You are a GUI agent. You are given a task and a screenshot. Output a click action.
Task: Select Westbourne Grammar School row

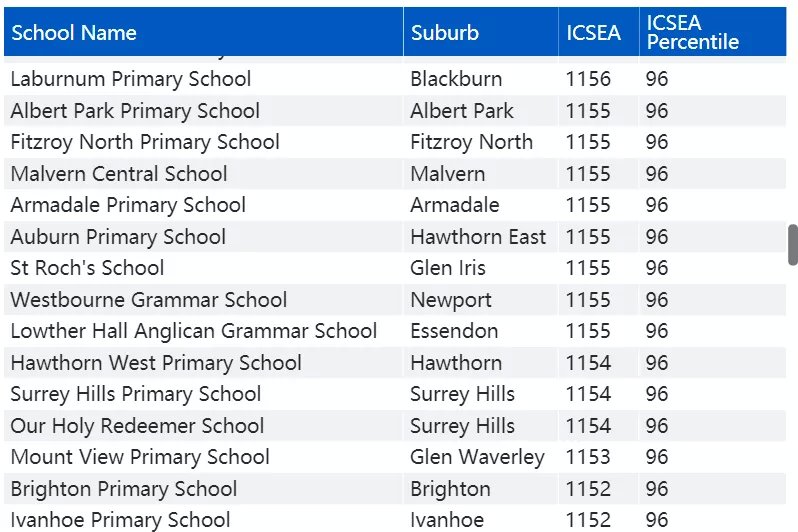pos(395,299)
